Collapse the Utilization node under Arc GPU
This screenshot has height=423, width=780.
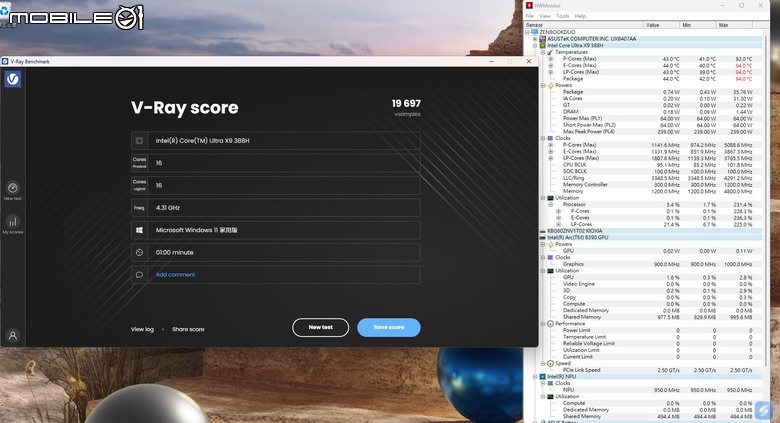click(543, 271)
